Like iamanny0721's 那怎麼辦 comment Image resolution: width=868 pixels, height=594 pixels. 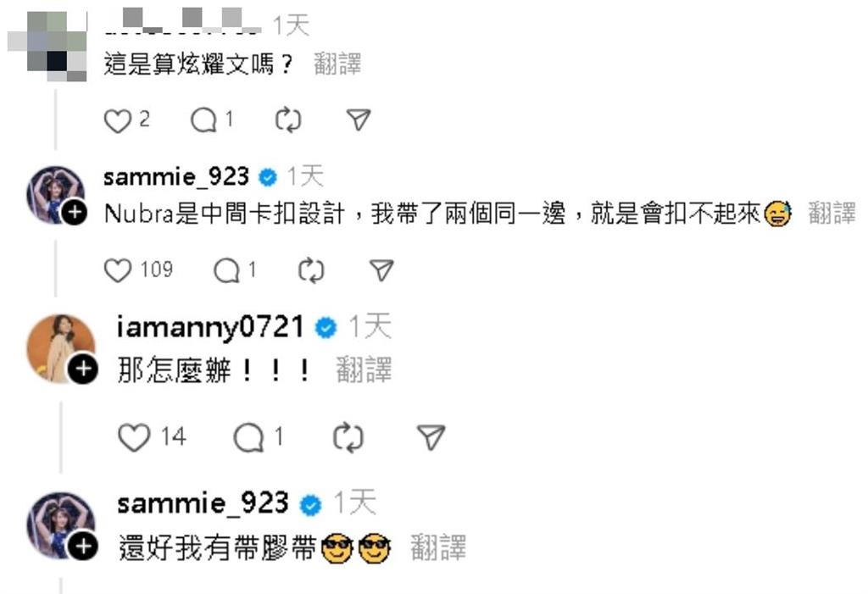tap(135, 437)
